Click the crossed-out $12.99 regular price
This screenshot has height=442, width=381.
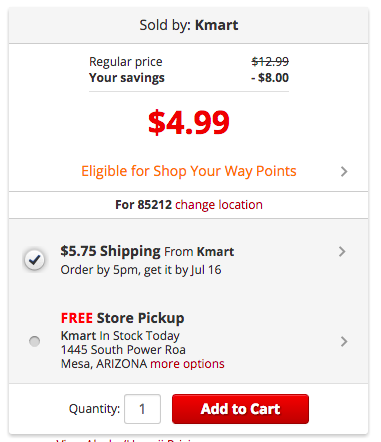tap(270, 61)
